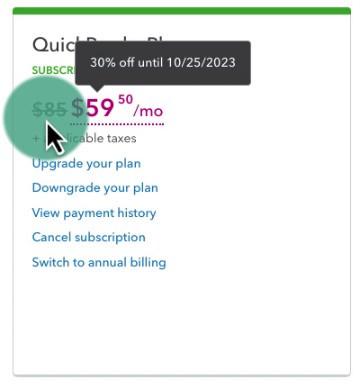Click empty area below annual billing link

pos(182,320)
